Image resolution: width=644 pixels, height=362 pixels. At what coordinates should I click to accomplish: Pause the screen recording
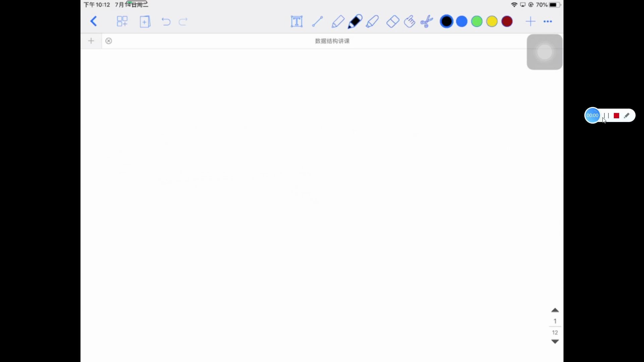pos(606,116)
